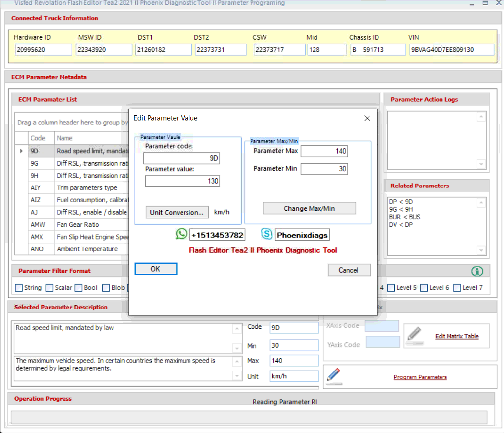Click the Max field showing 140

(x=294, y=361)
